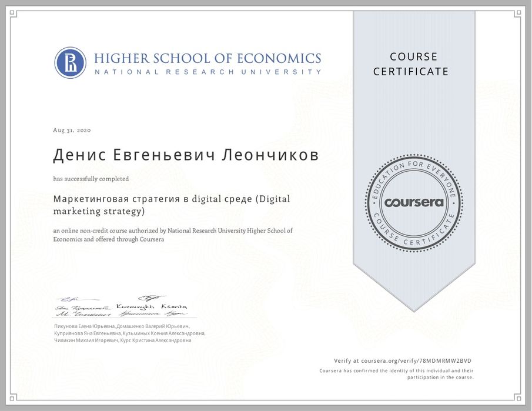The image size is (532, 411).
Task: Click instructor line 'Пикунова Елена Юрьевна, Домашенко Валерий Юрьевич'
Action: (x=122, y=326)
